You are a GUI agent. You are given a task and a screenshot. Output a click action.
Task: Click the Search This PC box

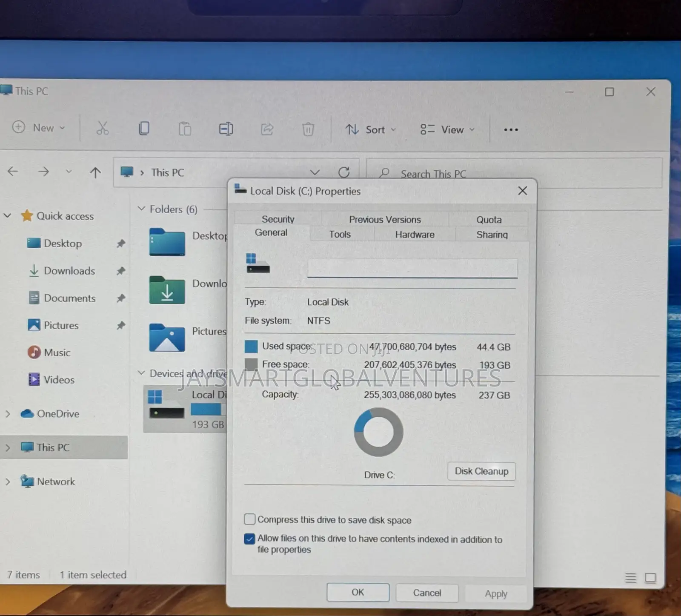pos(514,173)
